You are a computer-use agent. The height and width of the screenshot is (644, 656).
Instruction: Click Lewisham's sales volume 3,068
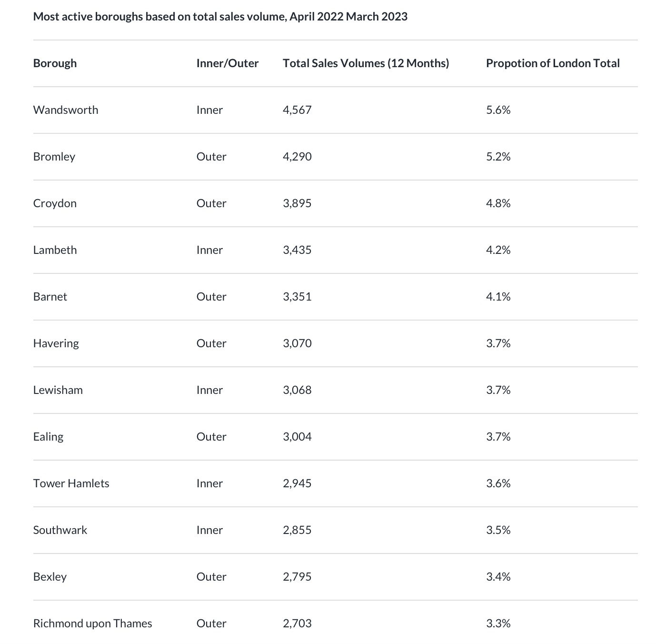coord(297,390)
